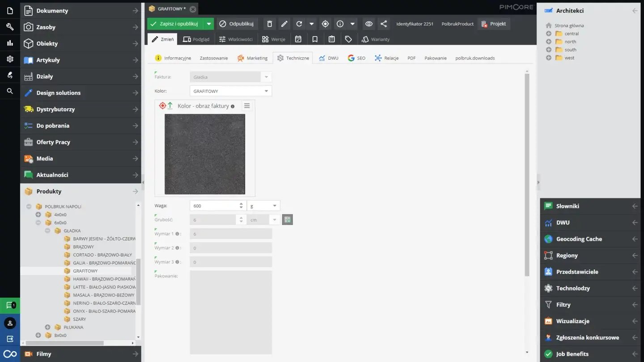This screenshot has width=644, height=362.
Task: Switch to the Informacyjne tab
Action: pyautogui.click(x=173, y=58)
